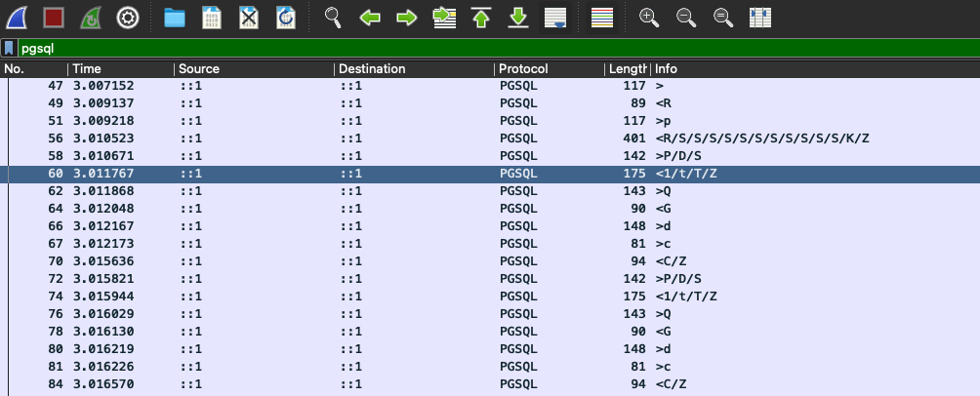Open a capture file with the folder icon
Image resolution: width=980 pixels, height=396 pixels.
[175, 17]
